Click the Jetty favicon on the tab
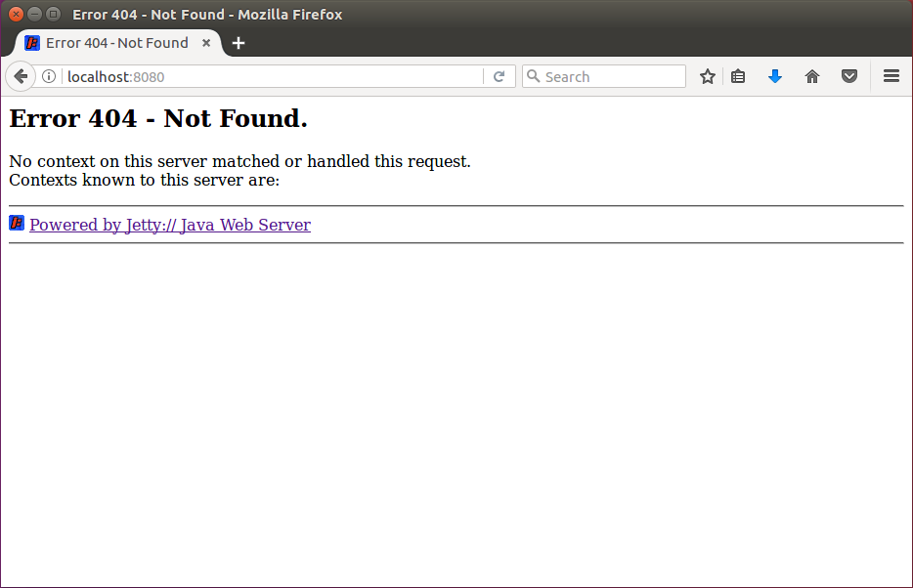Image resolution: width=913 pixels, height=588 pixels. pos(32,43)
